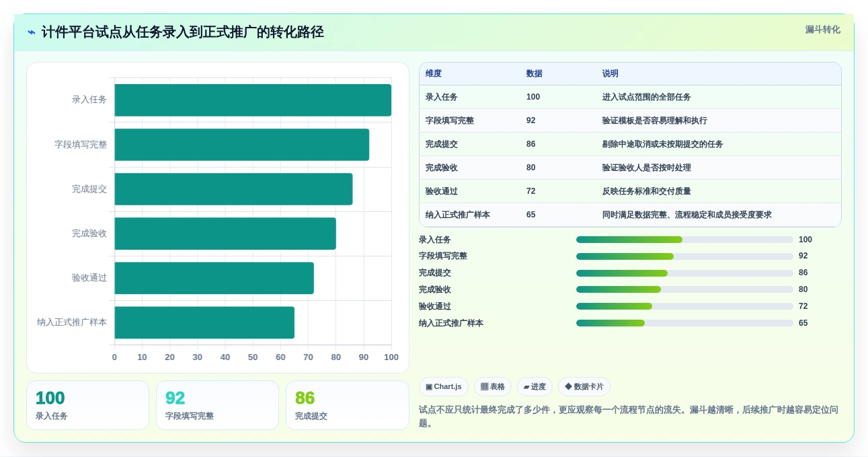The width and height of the screenshot is (868, 457).
Task: Click table cell 验收通过
Action: coord(442,191)
